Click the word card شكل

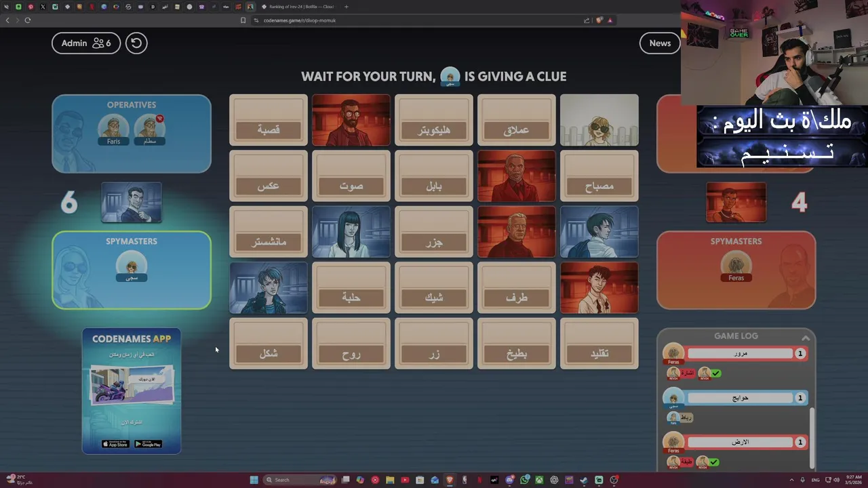[x=269, y=344]
